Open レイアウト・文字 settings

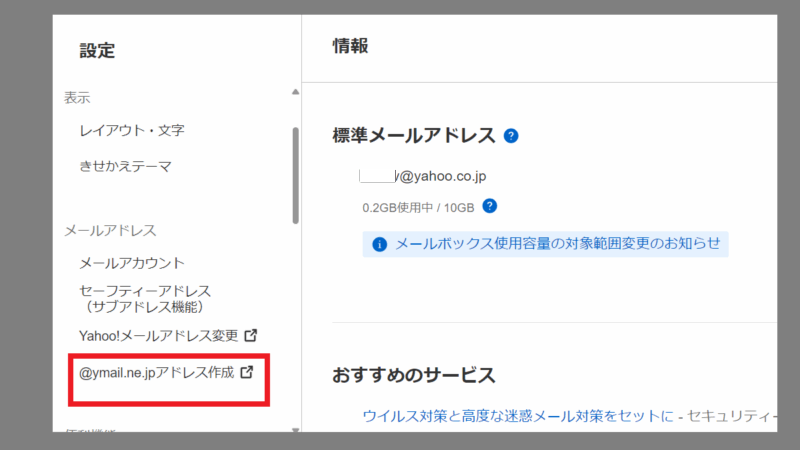pyautogui.click(x=132, y=130)
